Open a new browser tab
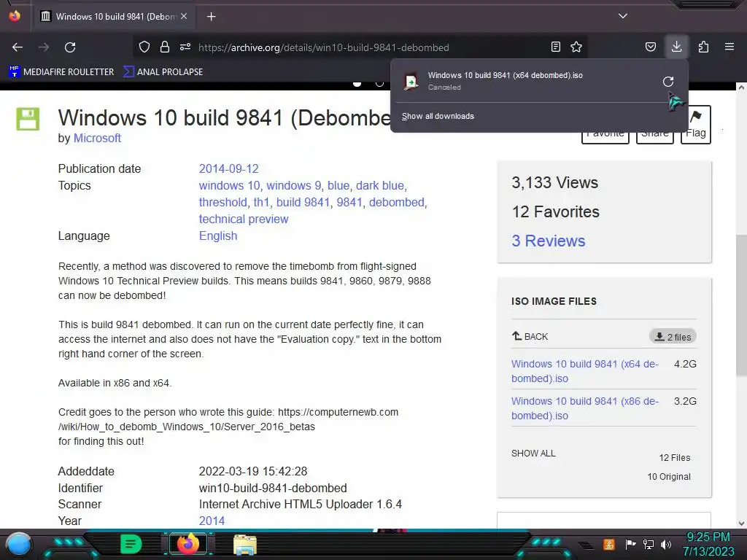 click(x=211, y=17)
